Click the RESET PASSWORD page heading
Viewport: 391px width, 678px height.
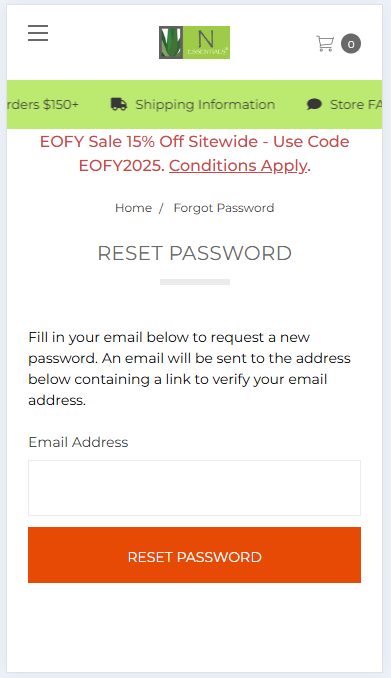coord(195,253)
